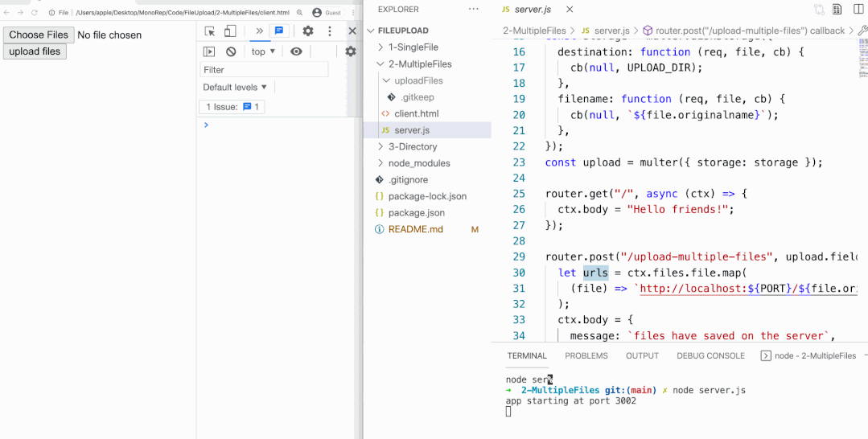Click the open changes compare icon
Screen dimensions: 868x439
tap(819, 10)
